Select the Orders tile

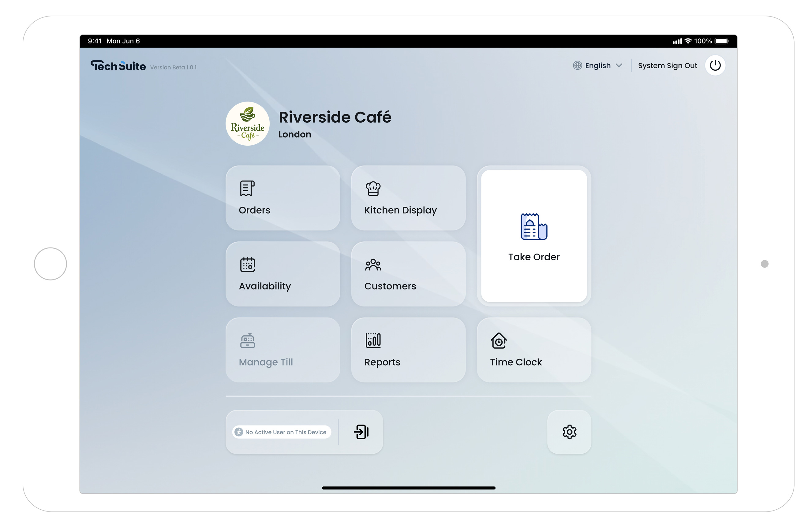[x=283, y=198]
